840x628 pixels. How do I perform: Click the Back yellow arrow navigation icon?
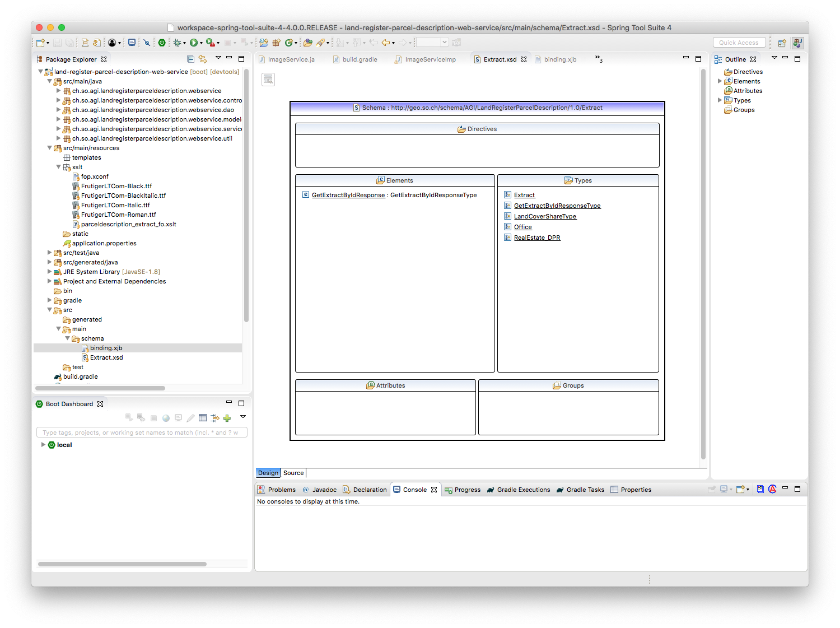tap(386, 43)
